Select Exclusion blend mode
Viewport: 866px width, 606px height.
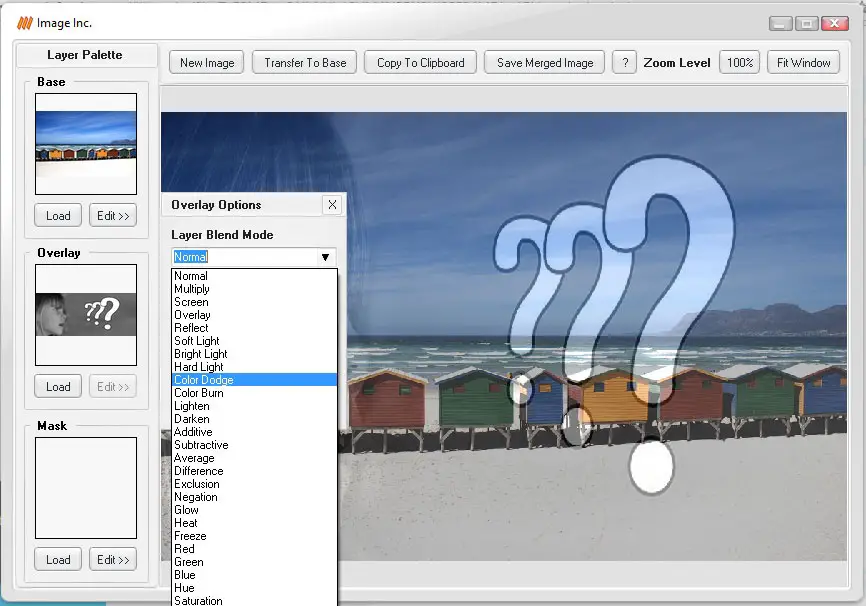pos(254,484)
